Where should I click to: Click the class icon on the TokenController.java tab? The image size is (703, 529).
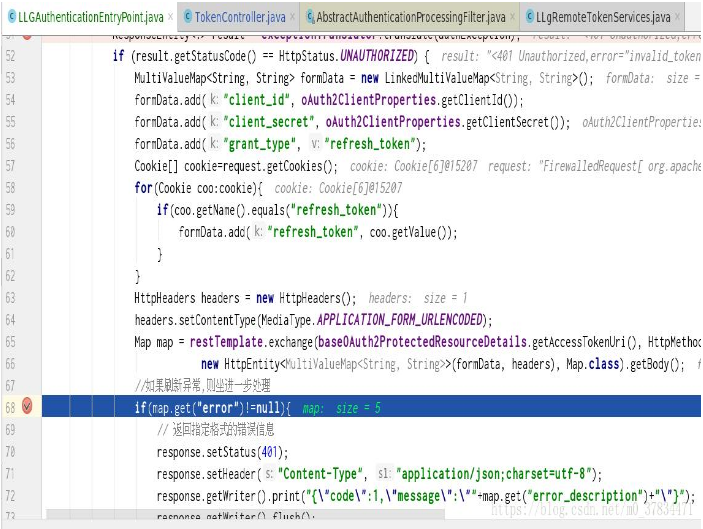(x=188, y=17)
